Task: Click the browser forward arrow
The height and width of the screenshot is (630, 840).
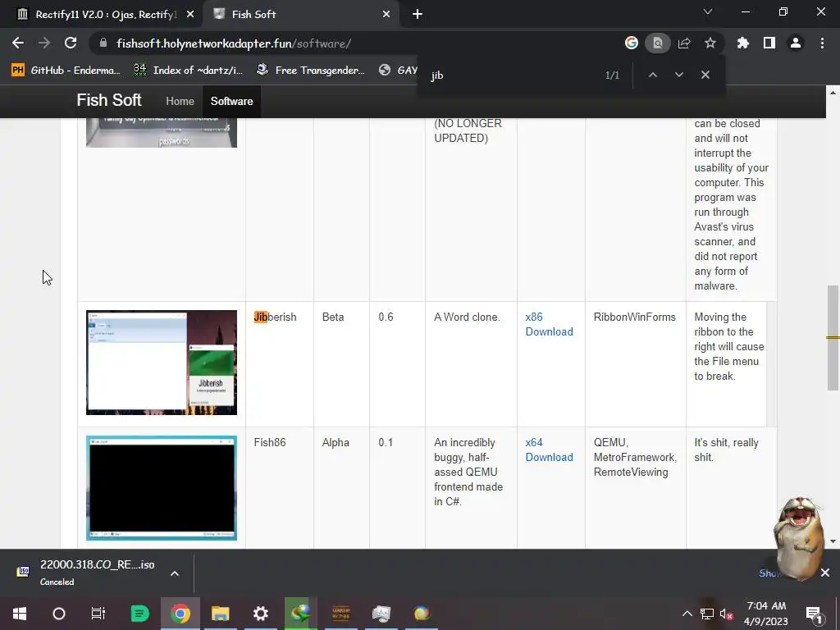Action: 44,43
